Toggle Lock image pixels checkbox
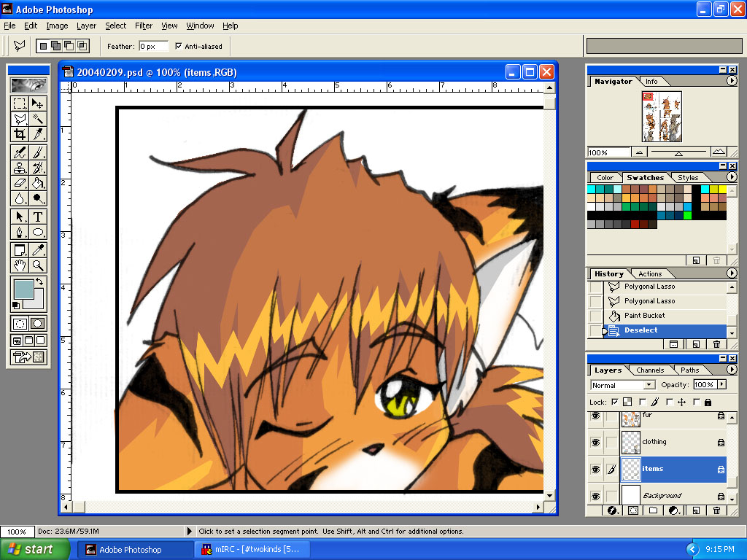This screenshot has height=560, width=747. click(643, 402)
